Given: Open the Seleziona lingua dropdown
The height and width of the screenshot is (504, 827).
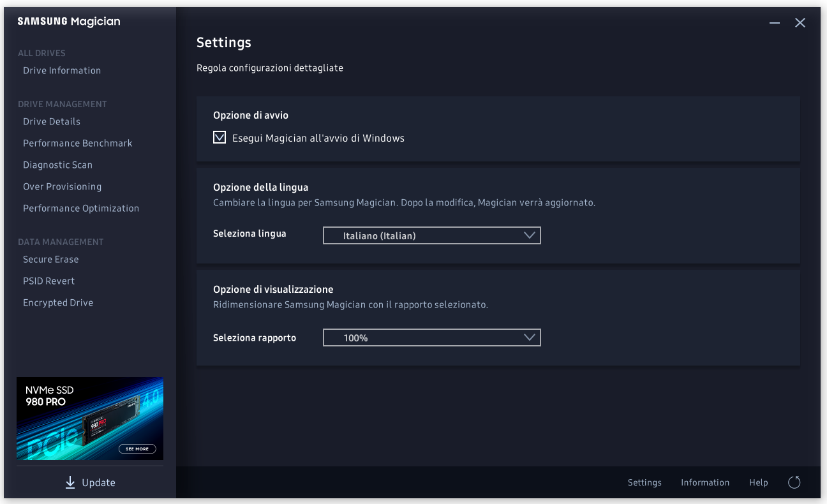Looking at the screenshot, I should point(431,235).
